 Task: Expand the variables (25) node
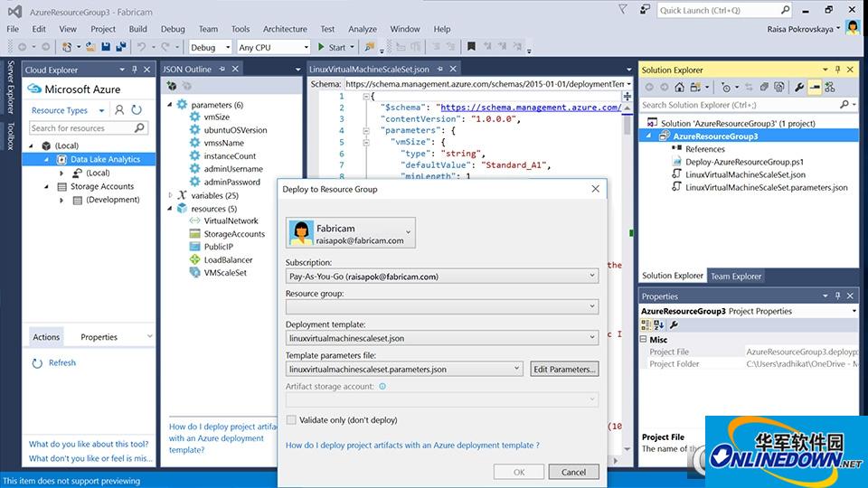point(170,195)
